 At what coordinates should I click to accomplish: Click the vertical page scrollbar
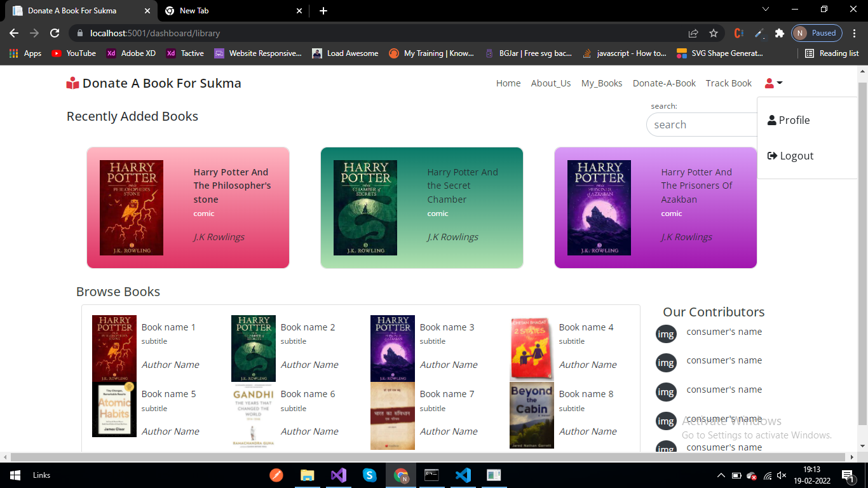862,254
